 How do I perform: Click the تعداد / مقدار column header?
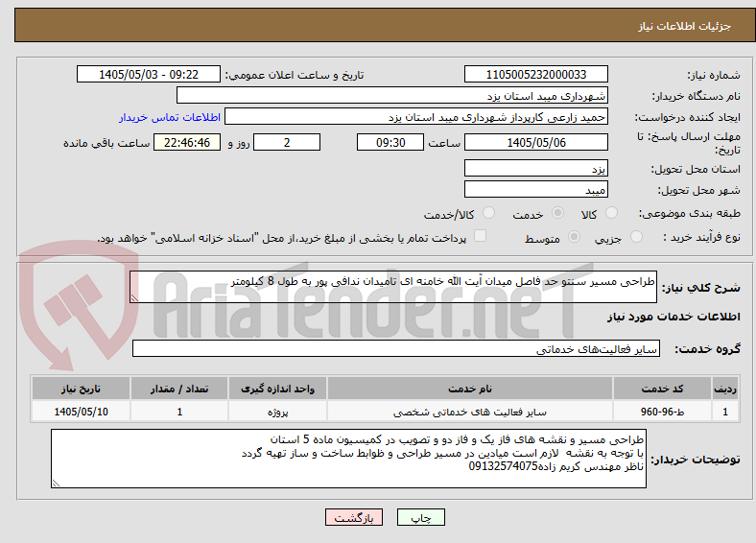(179, 389)
